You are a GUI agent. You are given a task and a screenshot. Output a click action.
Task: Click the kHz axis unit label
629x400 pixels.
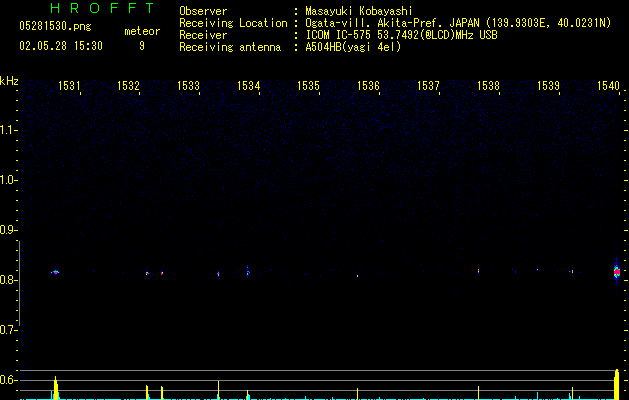[9, 81]
